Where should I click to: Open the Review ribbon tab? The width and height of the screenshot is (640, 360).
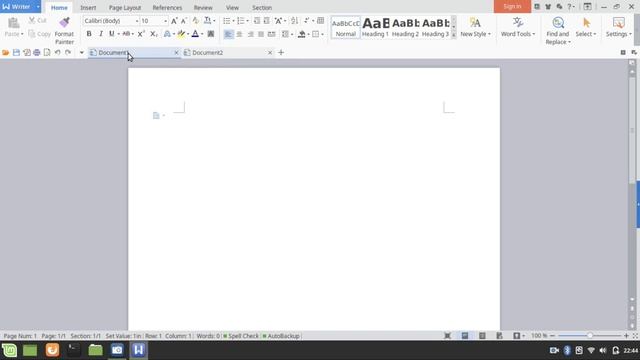click(203, 8)
